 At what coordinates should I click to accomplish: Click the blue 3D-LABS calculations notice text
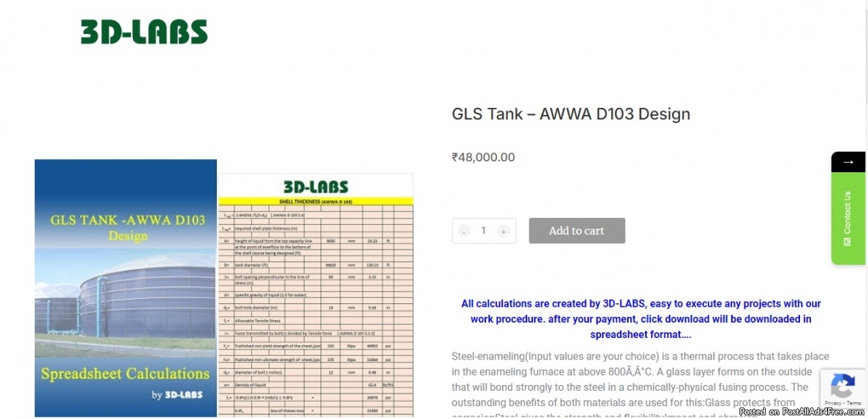(641, 319)
